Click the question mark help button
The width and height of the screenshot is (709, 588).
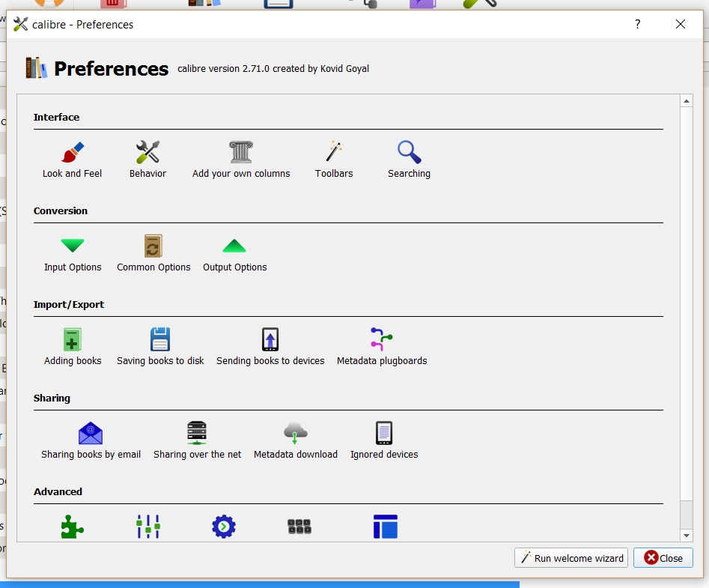click(638, 24)
